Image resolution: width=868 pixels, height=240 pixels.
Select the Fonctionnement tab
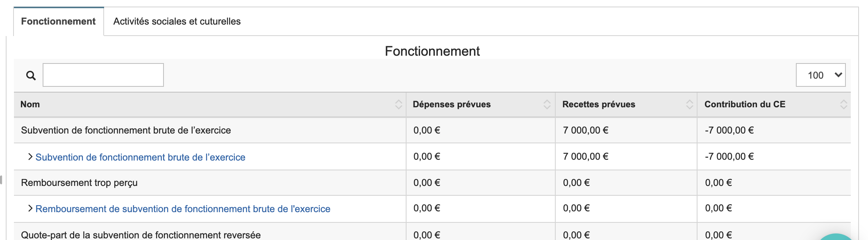coord(58,21)
